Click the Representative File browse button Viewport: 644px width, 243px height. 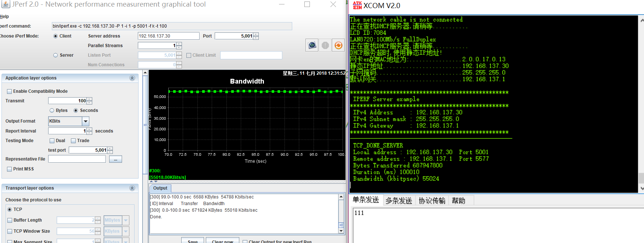point(115,159)
